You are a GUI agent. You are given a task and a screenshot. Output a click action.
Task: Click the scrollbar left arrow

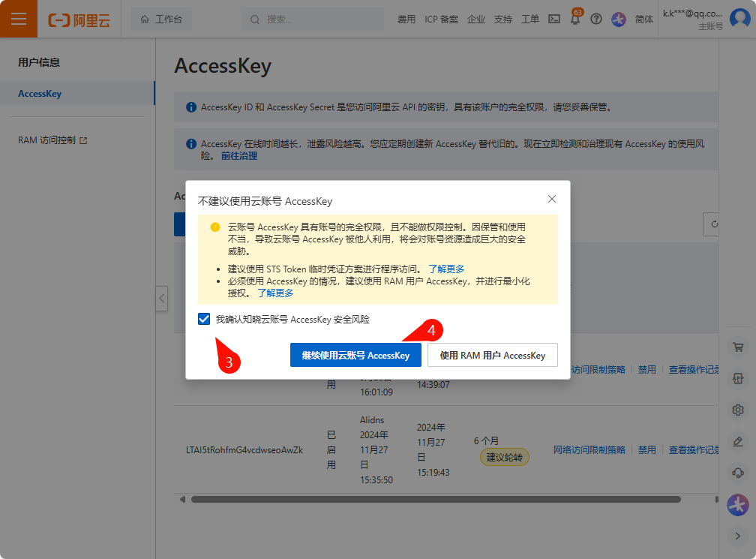(x=182, y=499)
